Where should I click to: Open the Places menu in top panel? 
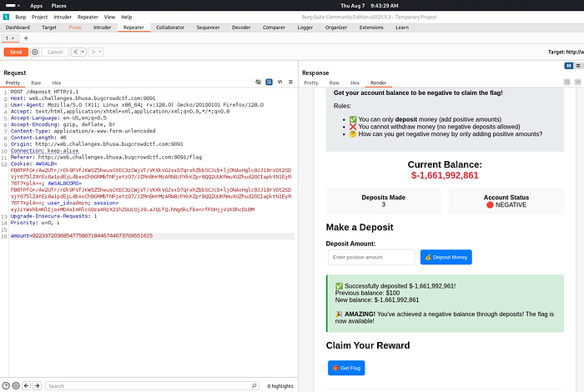59,6
